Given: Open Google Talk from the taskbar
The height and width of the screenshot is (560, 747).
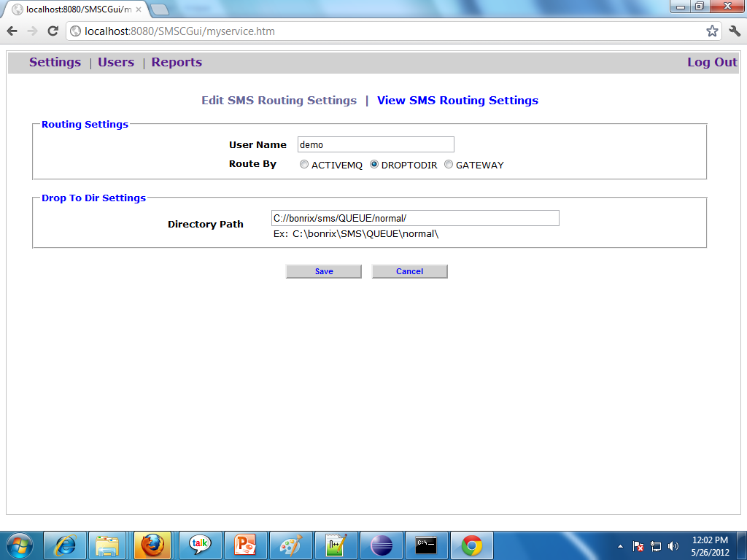Looking at the screenshot, I should 200,545.
